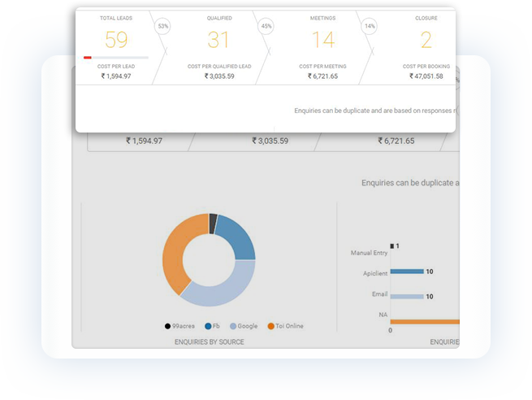Open the Closure count 2

[x=426, y=39]
